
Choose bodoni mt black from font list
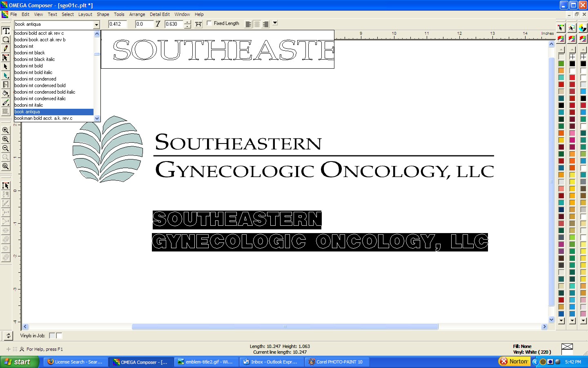tap(54, 53)
